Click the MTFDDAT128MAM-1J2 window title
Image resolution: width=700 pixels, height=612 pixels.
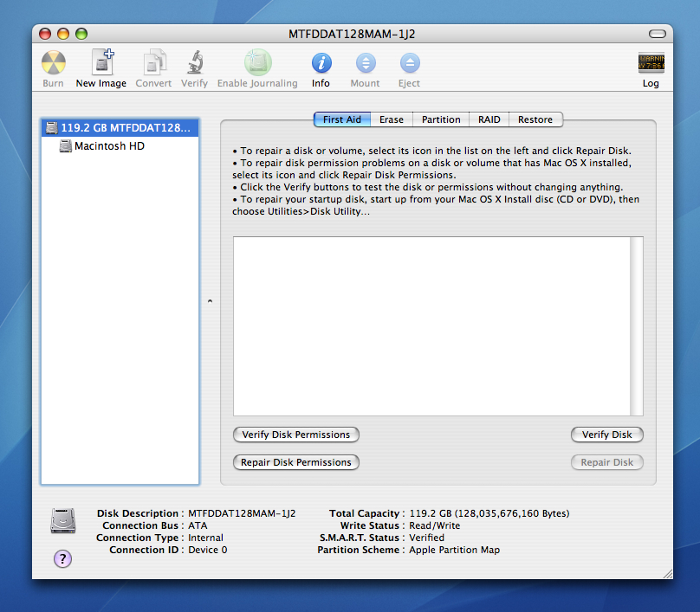click(x=352, y=35)
